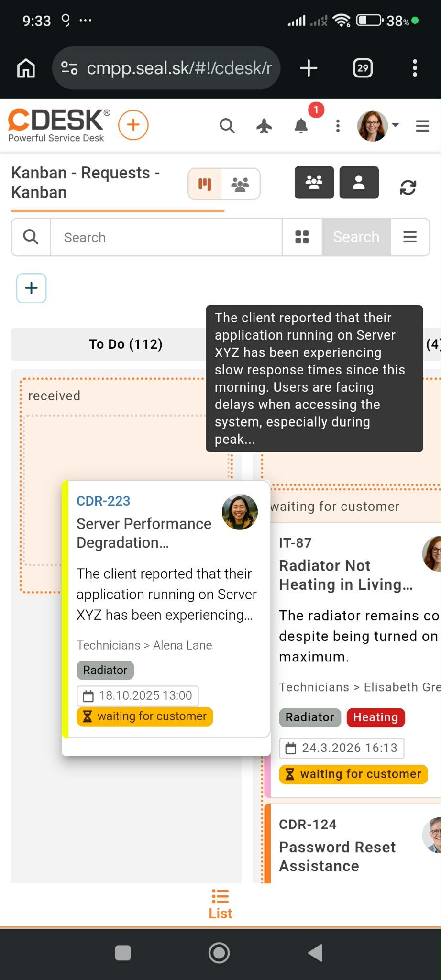Open notifications bell with red badge

click(x=301, y=126)
